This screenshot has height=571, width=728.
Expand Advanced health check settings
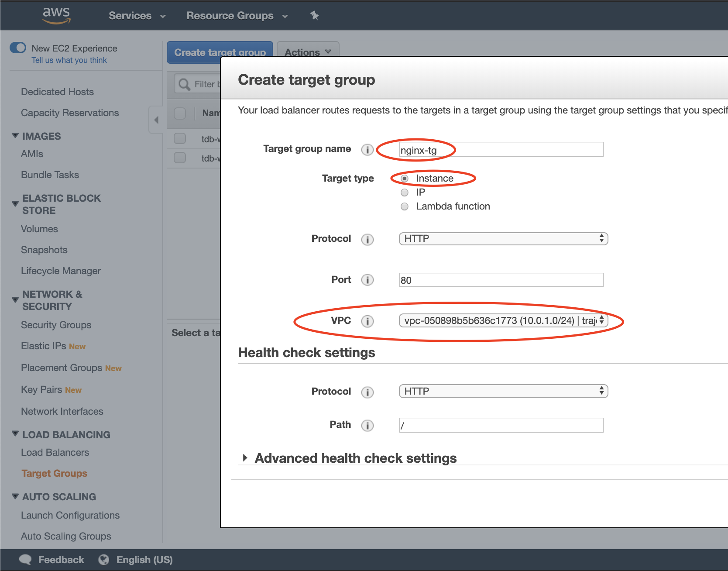coord(245,458)
